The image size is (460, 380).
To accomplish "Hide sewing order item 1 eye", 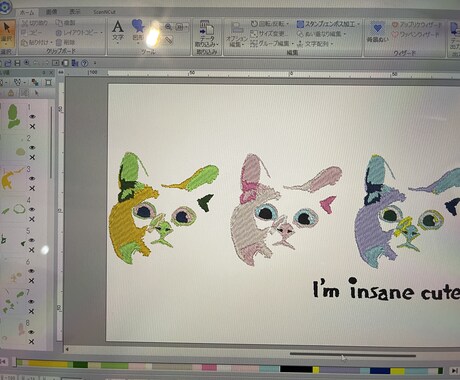I will point(32,116).
